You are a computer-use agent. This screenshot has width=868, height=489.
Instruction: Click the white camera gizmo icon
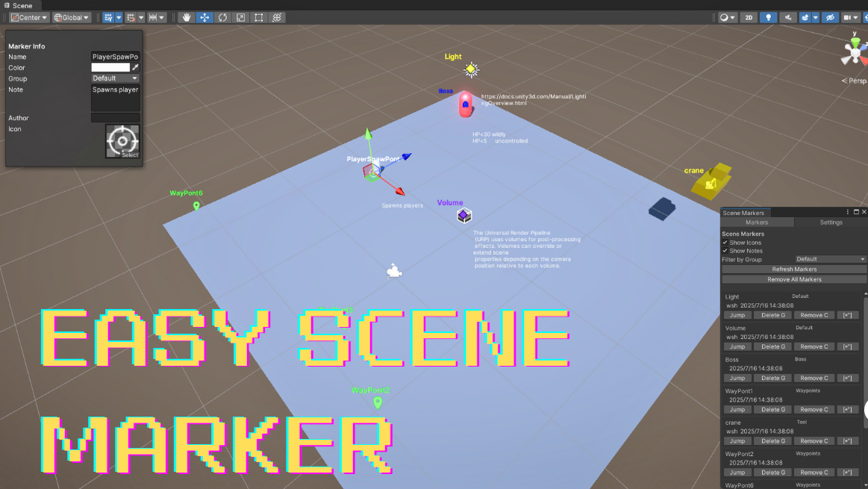(394, 271)
